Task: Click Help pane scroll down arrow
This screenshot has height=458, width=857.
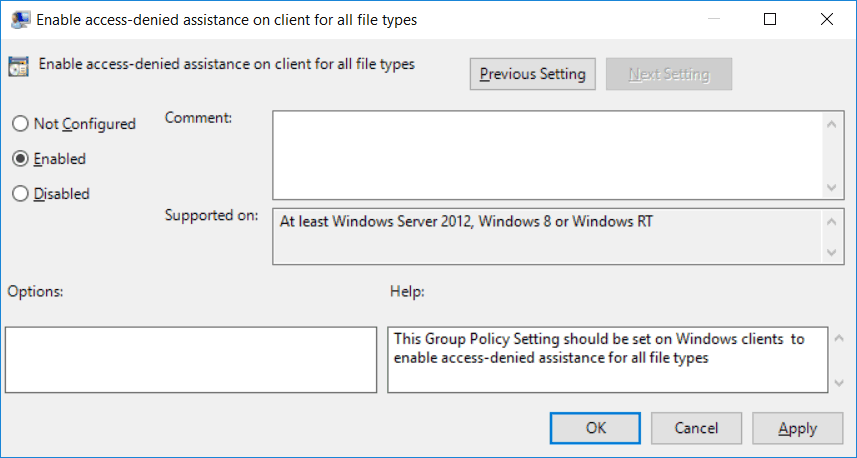Action: pyautogui.click(x=840, y=383)
